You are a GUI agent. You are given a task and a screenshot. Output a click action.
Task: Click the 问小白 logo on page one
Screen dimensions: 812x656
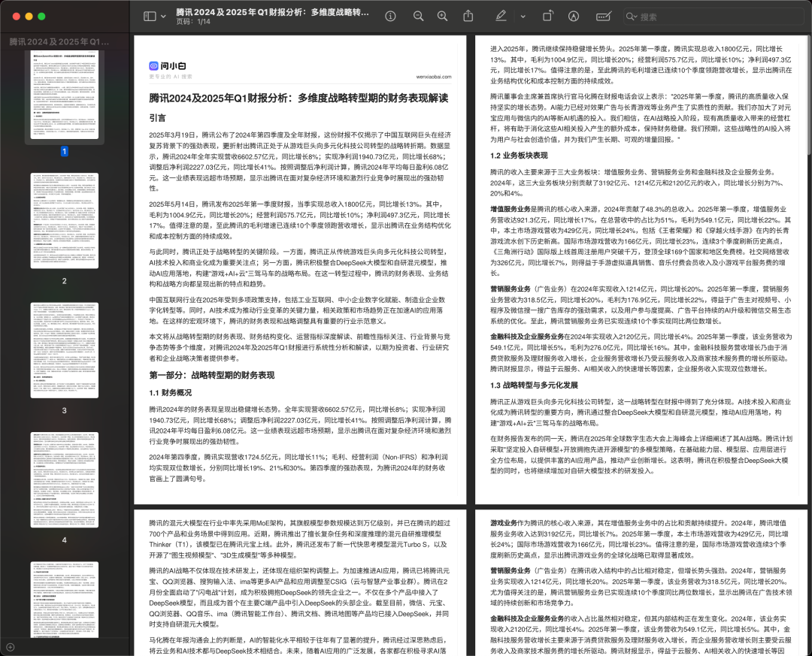tap(167, 66)
